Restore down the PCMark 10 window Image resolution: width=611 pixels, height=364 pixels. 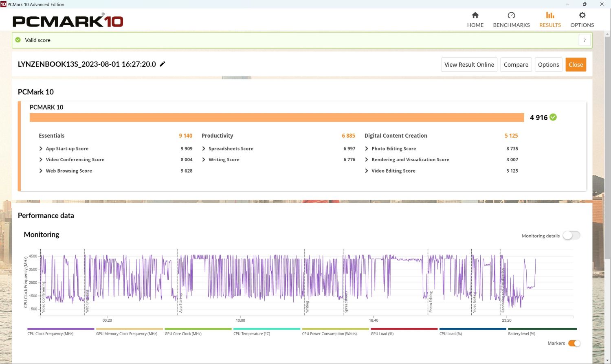(x=585, y=4)
